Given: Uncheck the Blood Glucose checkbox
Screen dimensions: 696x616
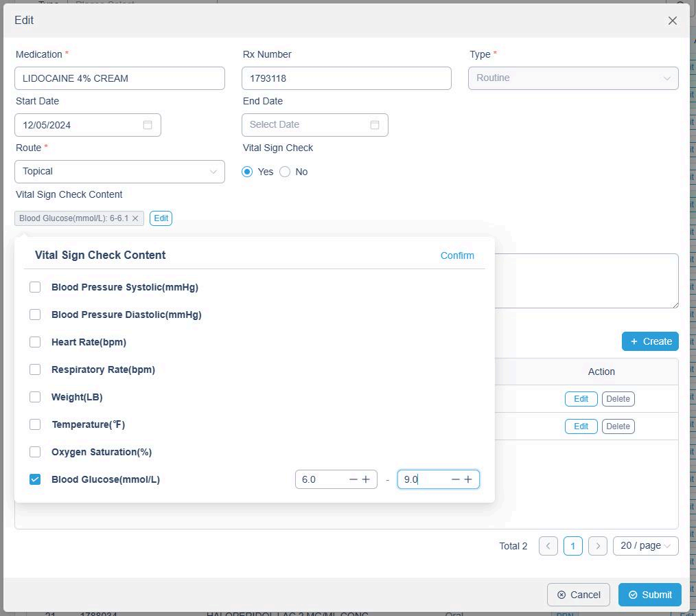Looking at the screenshot, I should click(x=35, y=479).
